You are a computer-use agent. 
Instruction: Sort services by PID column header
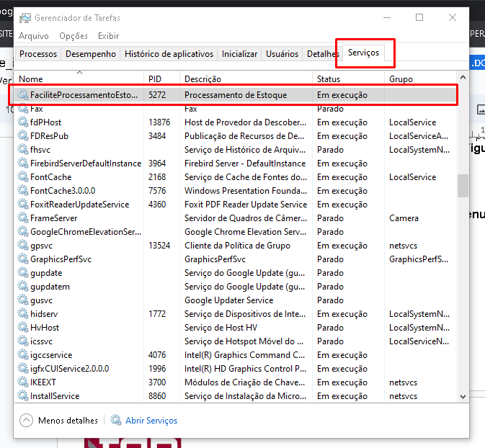[161, 79]
